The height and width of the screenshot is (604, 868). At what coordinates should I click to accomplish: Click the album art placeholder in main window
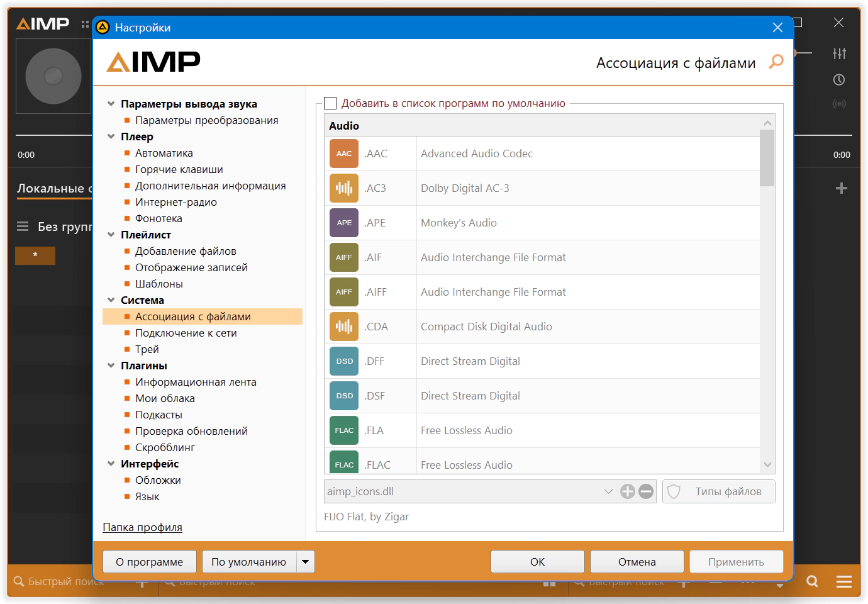tap(53, 76)
